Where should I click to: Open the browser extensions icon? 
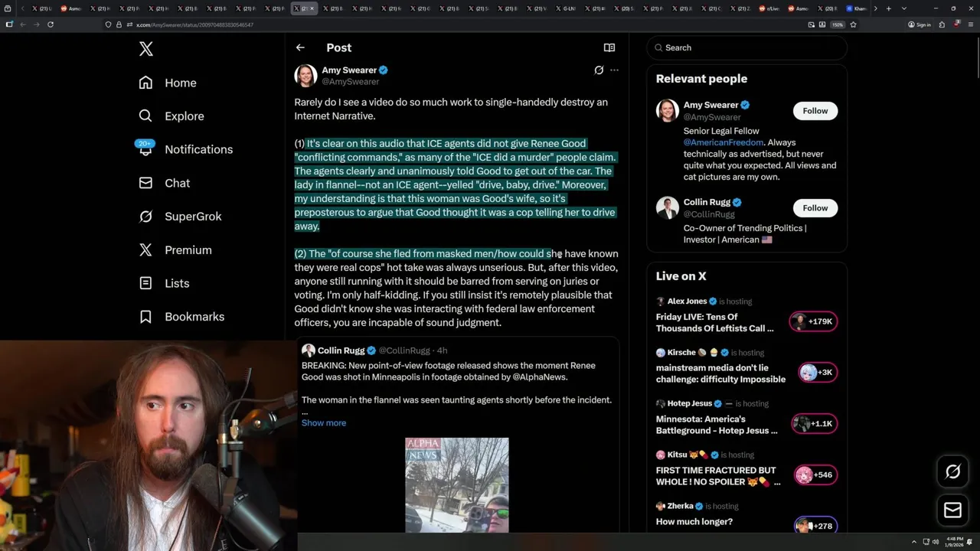pyautogui.click(x=942, y=24)
